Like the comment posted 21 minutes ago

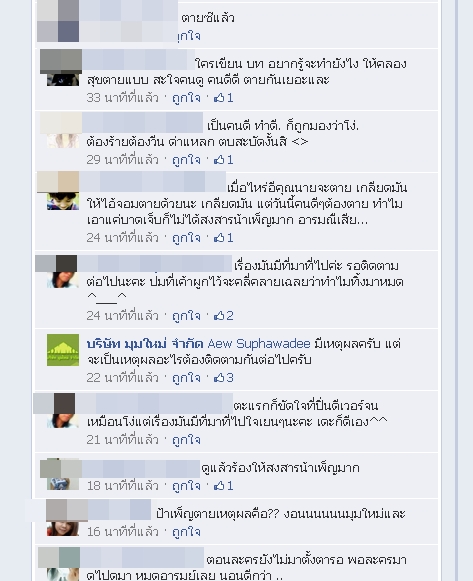(186, 440)
